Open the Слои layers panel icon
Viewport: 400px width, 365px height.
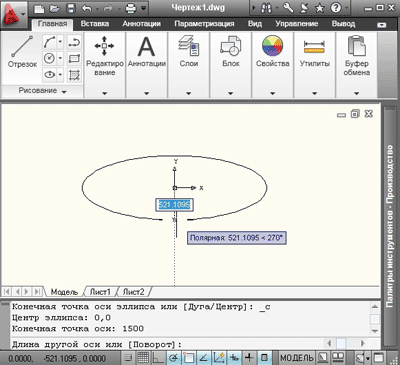(x=189, y=46)
